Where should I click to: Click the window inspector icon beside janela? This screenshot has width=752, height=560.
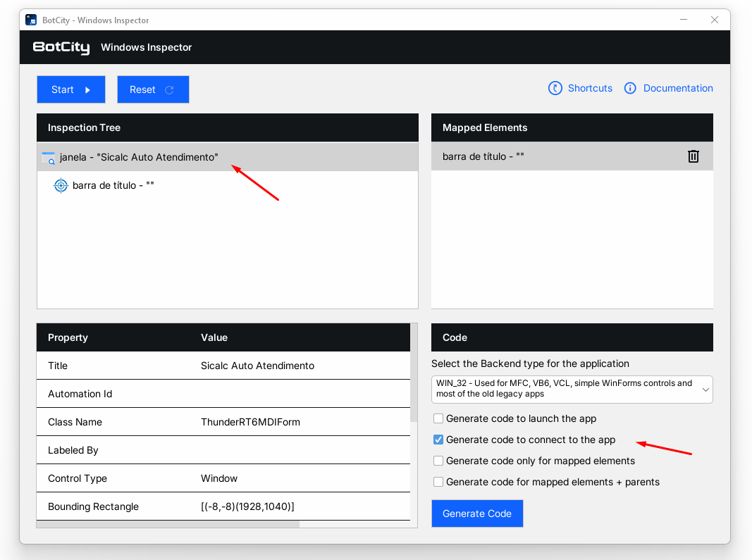pyautogui.click(x=48, y=158)
